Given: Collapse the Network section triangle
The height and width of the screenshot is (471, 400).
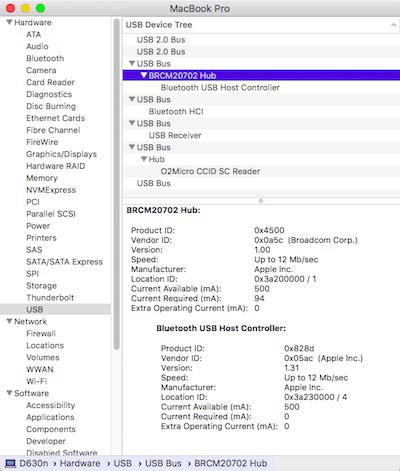Looking at the screenshot, I should click(9, 321).
